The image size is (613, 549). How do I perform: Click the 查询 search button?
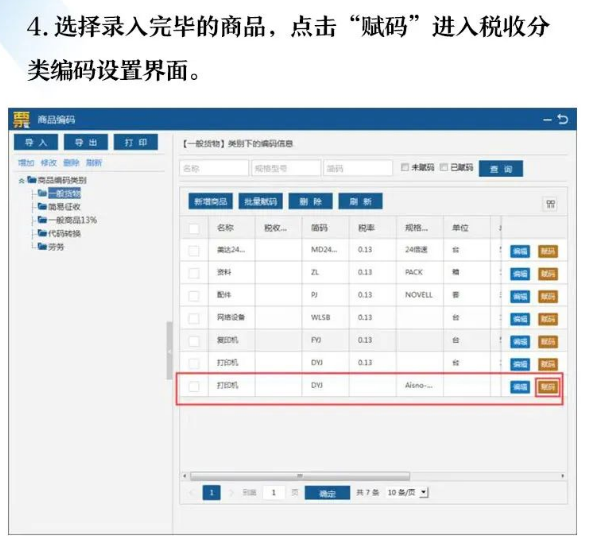click(500, 169)
